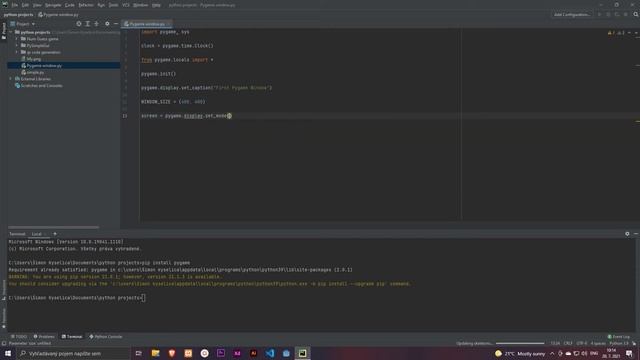
Task: Click the UTF-8 encoding indicator
Action: click(x=582, y=343)
